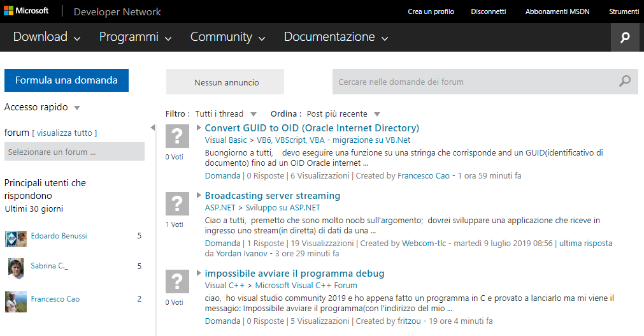Click ultima risposta link
Screen dimensions: 644x336
(585, 243)
